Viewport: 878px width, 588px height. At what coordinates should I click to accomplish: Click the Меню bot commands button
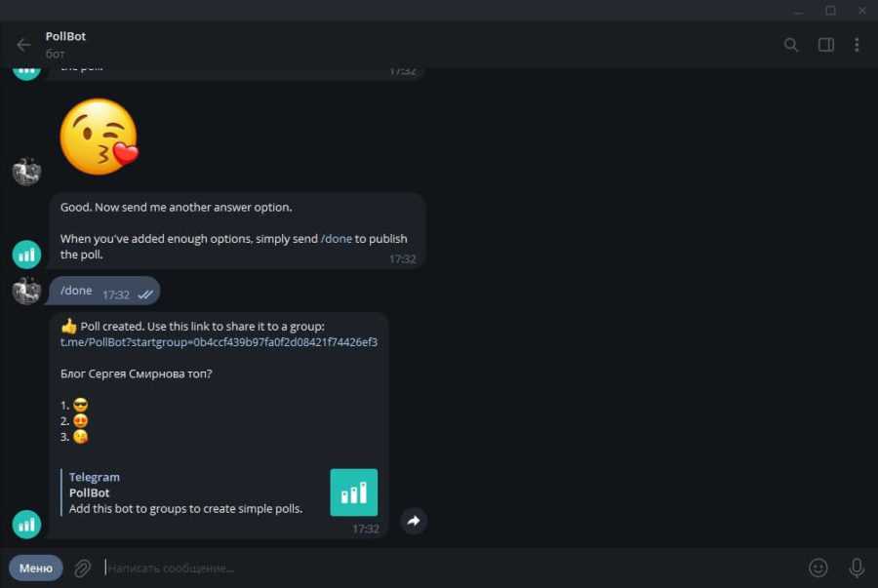(x=36, y=568)
